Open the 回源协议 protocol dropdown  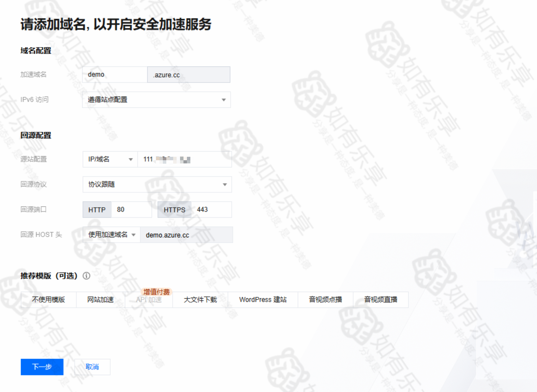157,184
